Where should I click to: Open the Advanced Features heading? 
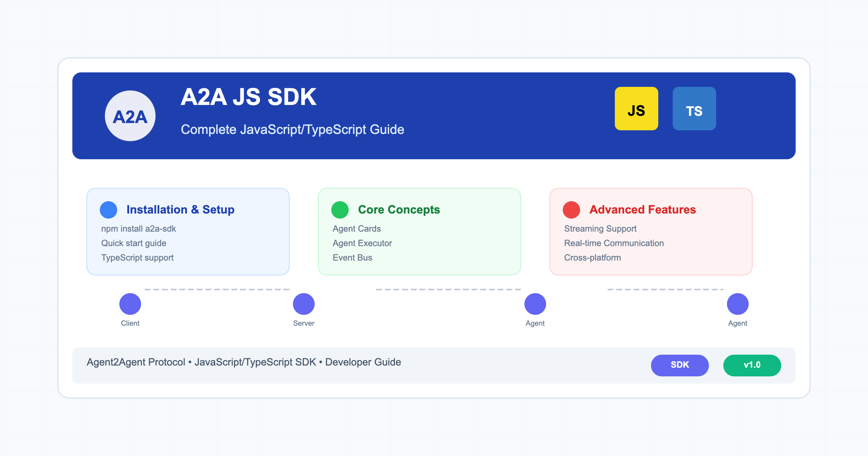click(x=642, y=210)
